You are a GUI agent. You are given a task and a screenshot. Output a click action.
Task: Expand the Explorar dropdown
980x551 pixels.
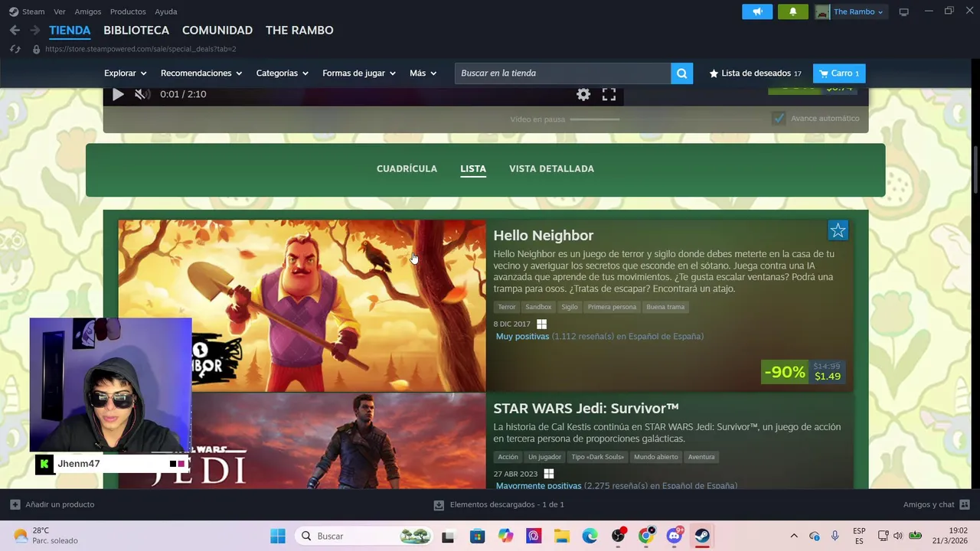tap(125, 73)
